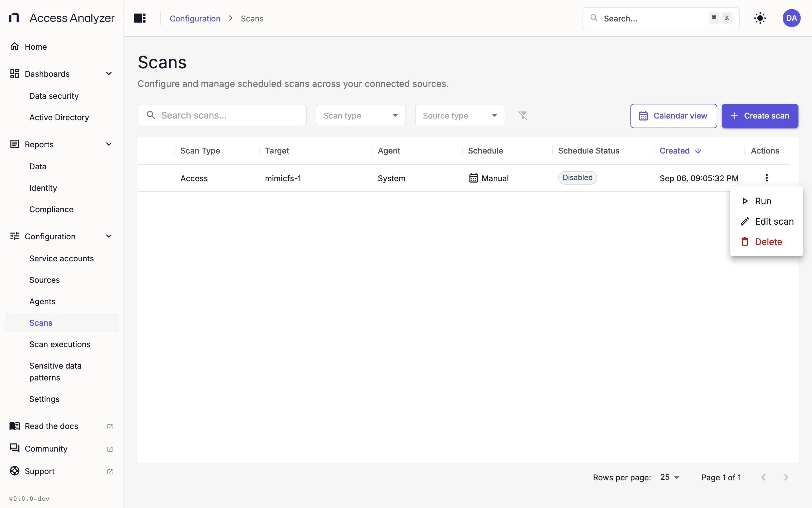Viewport: 812px width, 508px height.
Task: Click the Sep 06, 09:05:32 PM timestamp
Action: [x=699, y=178]
